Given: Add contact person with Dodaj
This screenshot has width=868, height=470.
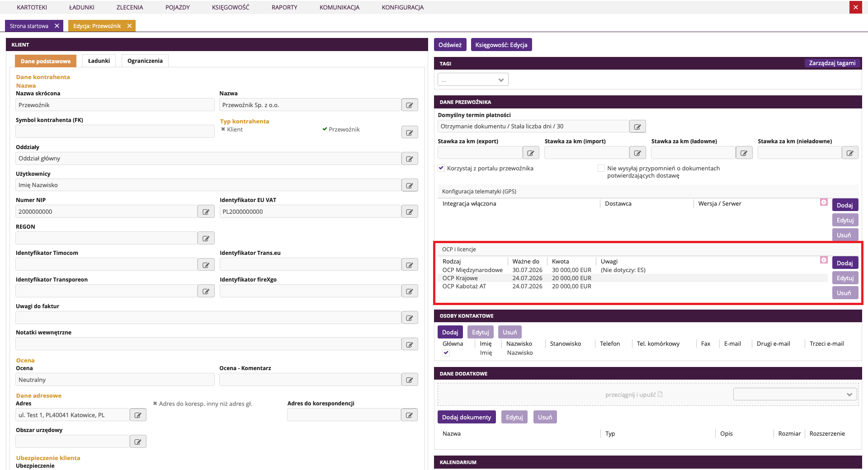Looking at the screenshot, I should (450, 332).
